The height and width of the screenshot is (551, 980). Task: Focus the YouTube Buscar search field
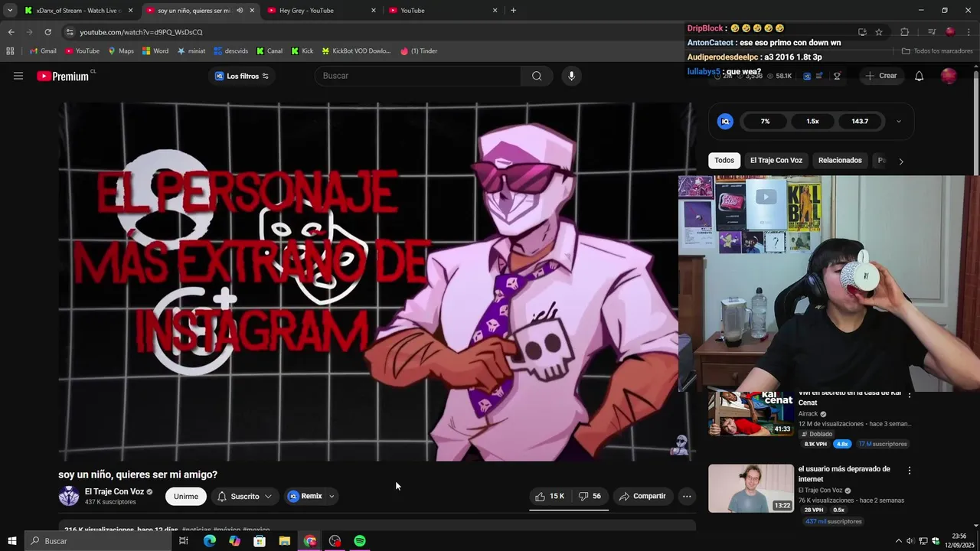coord(418,76)
